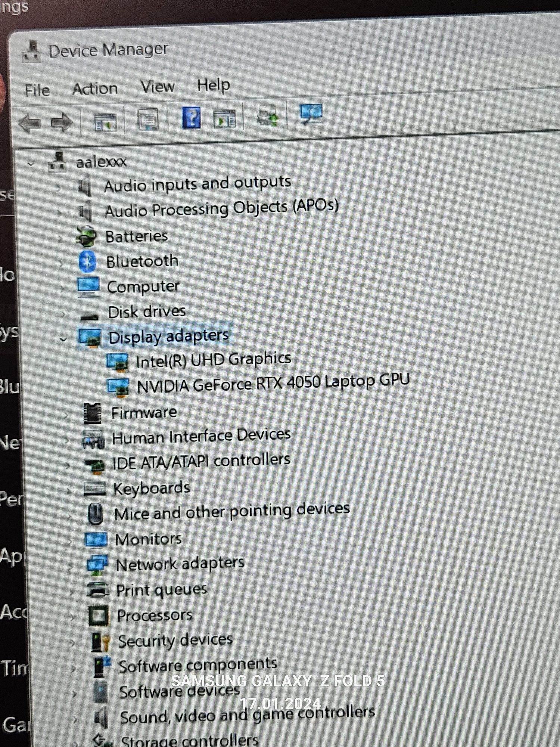The image size is (560, 747).
Task: Select Mice and other pointing devices label
Action: (x=232, y=512)
